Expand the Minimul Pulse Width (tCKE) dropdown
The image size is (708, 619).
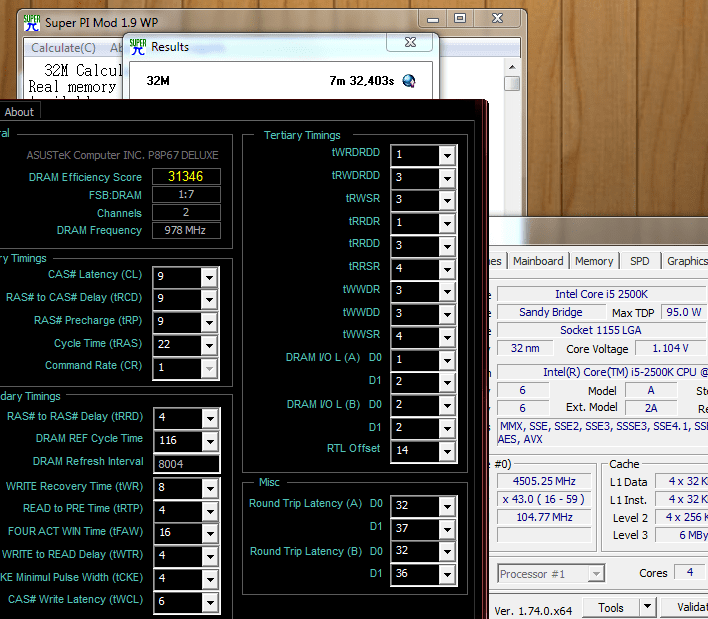pyautogui.click(x=210, y=579)
